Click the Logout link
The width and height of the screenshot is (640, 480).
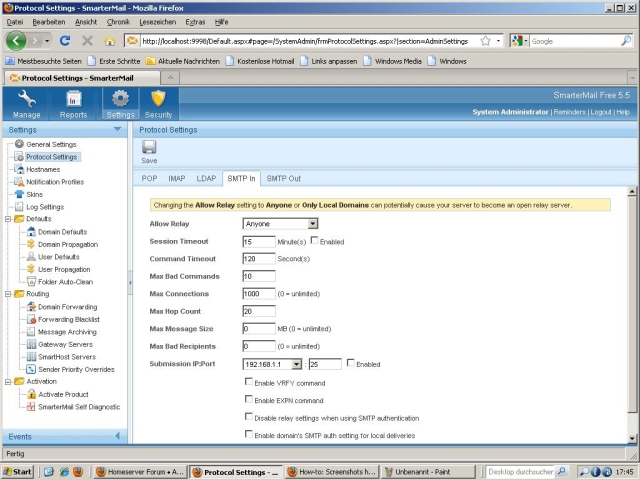point(601,112)
